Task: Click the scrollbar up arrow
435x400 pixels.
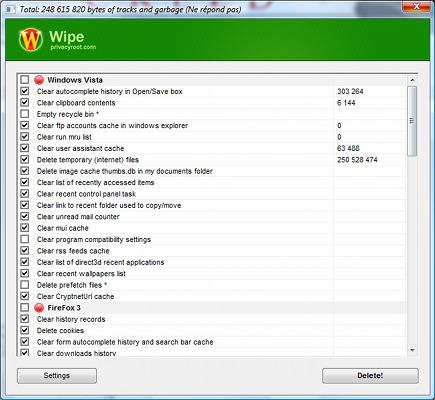Action: (412, 80)
